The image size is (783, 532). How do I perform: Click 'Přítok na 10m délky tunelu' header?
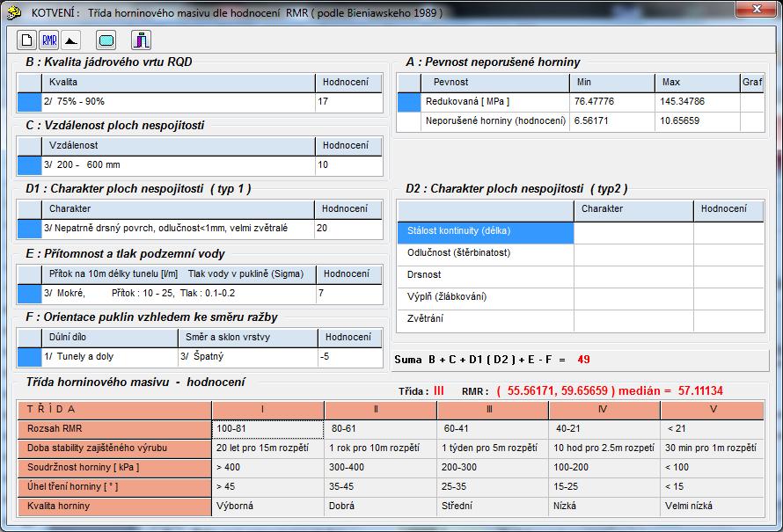coord(179,274)
